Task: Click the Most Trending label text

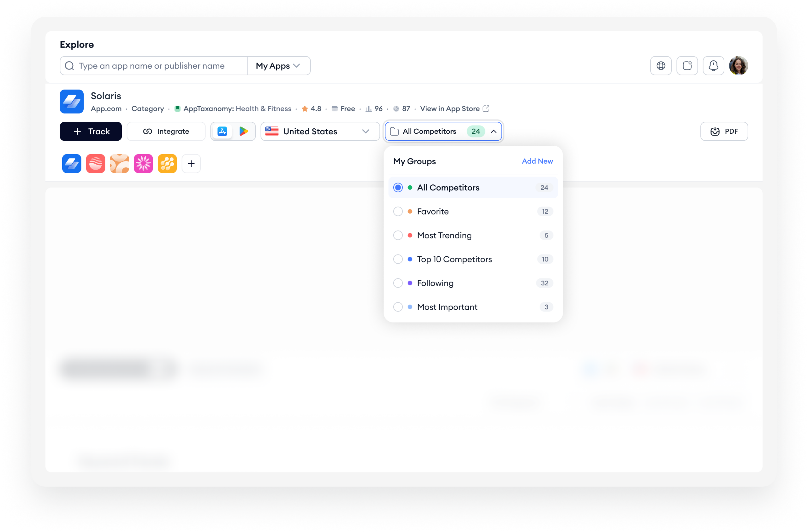Action: [444, 235]
